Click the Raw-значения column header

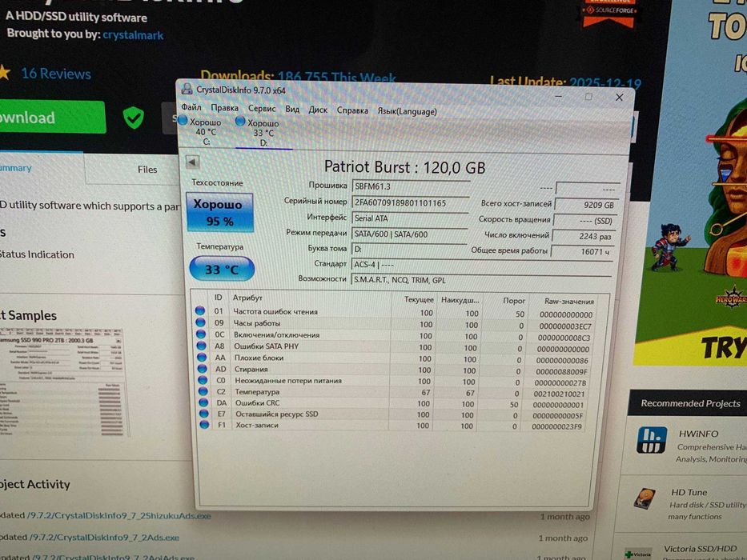(x=568, y=302)
